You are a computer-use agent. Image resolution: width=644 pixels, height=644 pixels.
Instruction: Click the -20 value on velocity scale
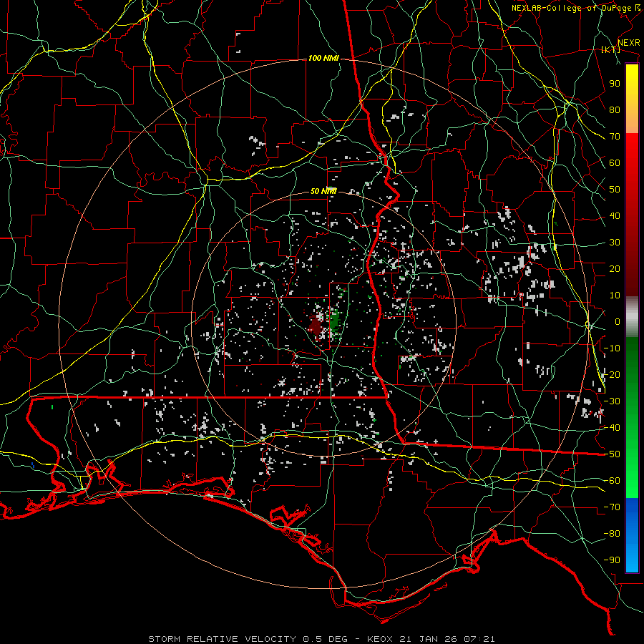tap(613, 375)
